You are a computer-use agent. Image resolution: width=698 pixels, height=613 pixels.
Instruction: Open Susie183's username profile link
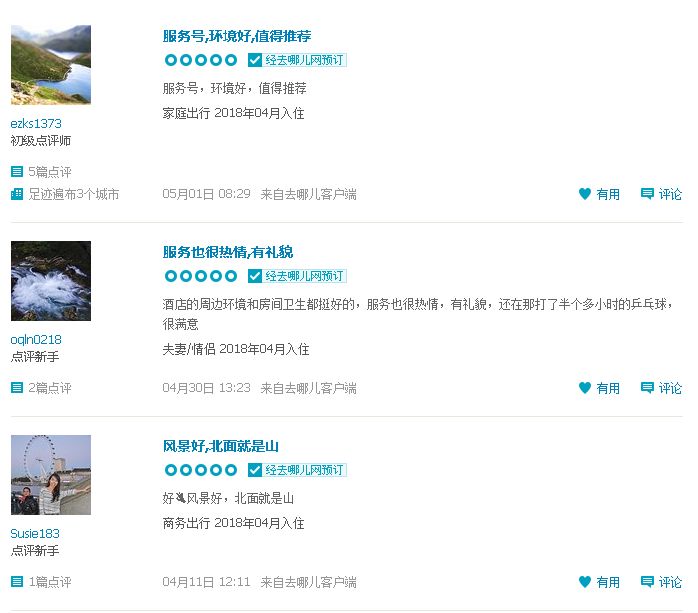pyautogui.click(x=35, y=533)
